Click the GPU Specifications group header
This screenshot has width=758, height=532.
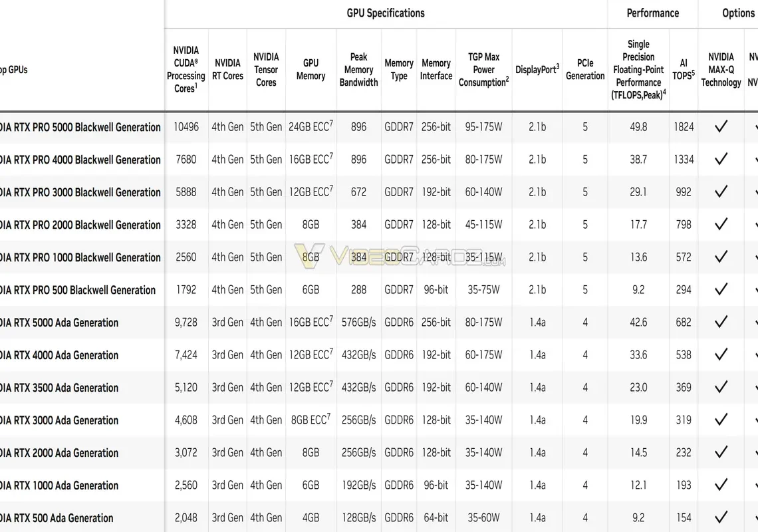click(x=385, y=13)
